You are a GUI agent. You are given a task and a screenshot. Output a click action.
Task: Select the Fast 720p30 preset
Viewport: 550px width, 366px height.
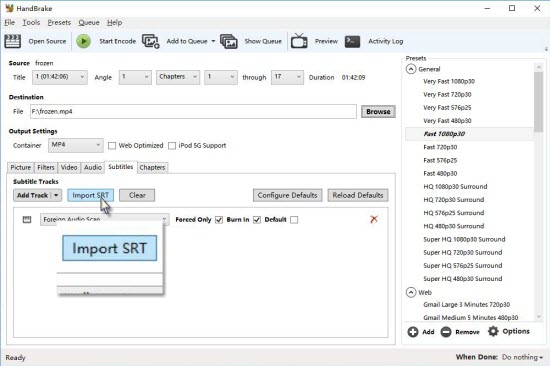(440, 147)
